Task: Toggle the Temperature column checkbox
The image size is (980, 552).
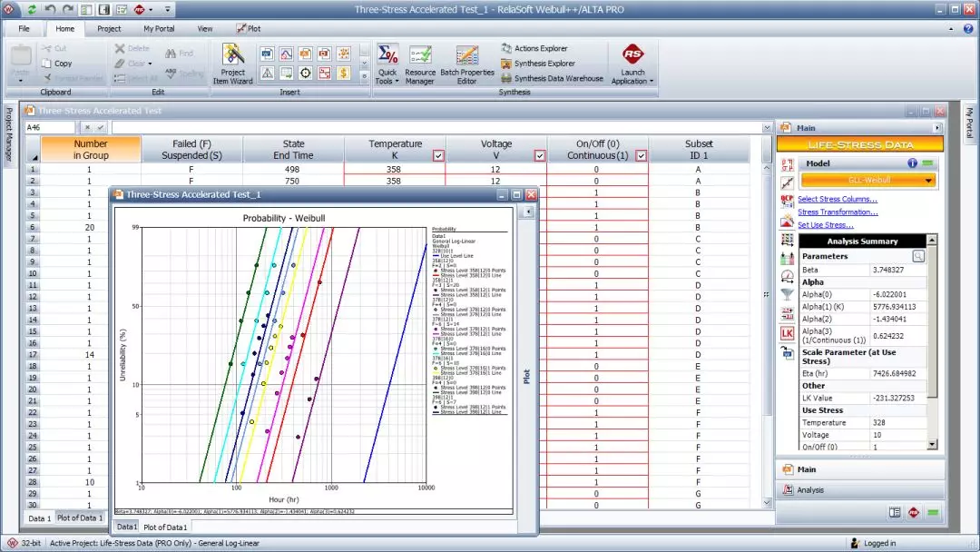Action: pos(438,155)
